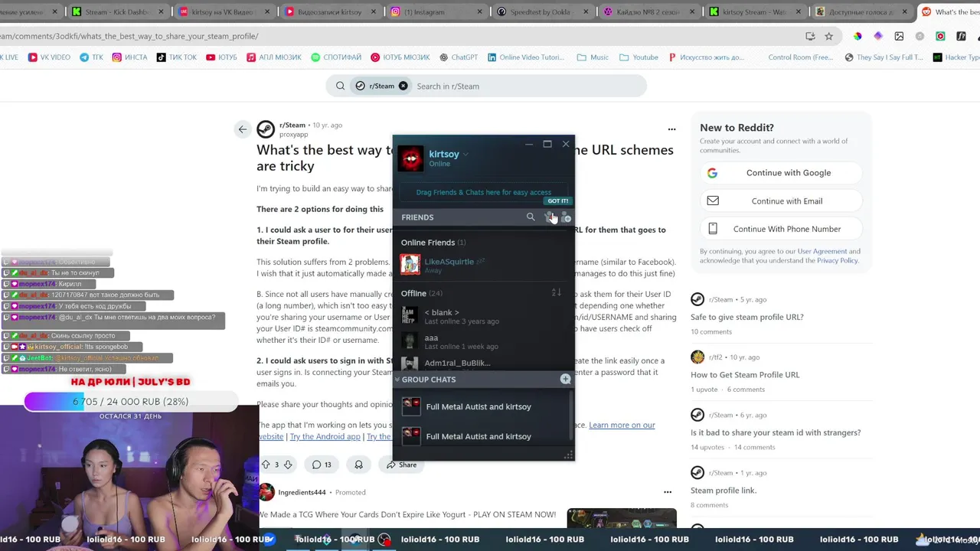This screenshot has height=551, width=980.
Task: Open the Youtube bookmarks folder
Action: (x=639, y=57)
